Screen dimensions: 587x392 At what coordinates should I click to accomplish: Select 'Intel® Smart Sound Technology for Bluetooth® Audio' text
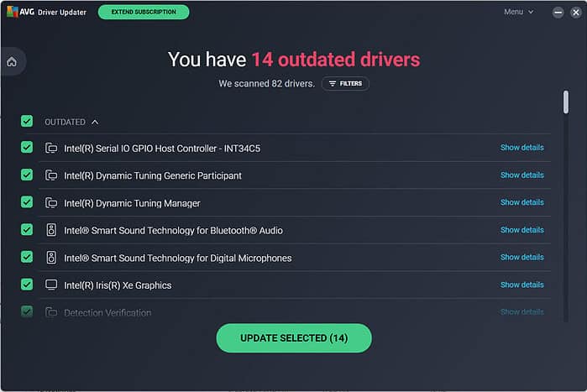tap(173, 230)
